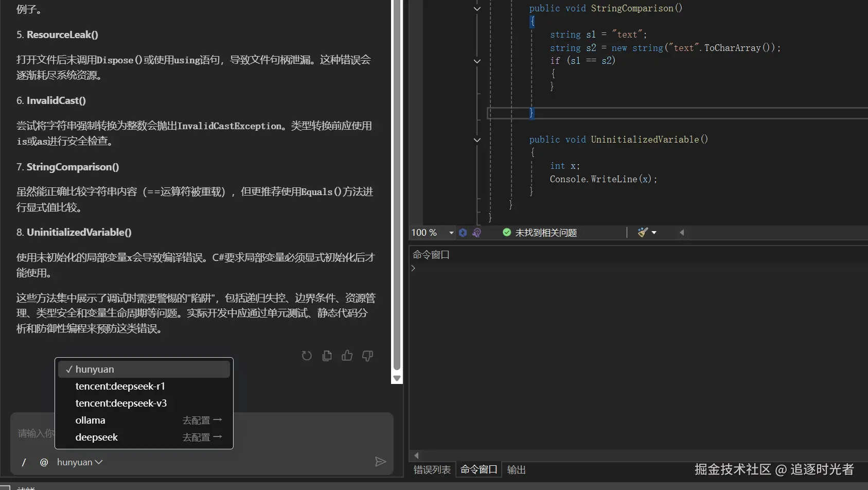The width and height of the screenshot is (868, 490).
Task: Click the send message arrow icon
Action: click(x=380, y=462)
